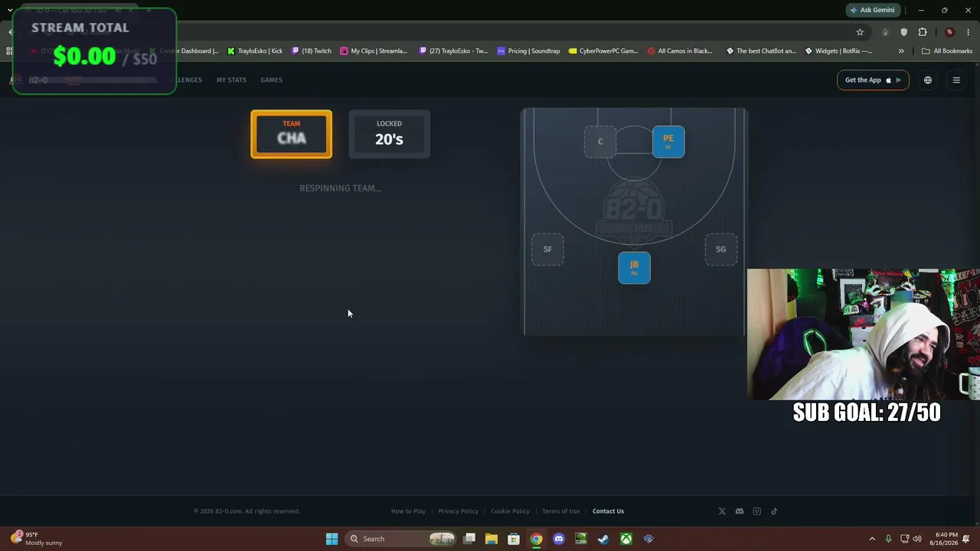Open the volume control in the tray

[x=917, y=539]
